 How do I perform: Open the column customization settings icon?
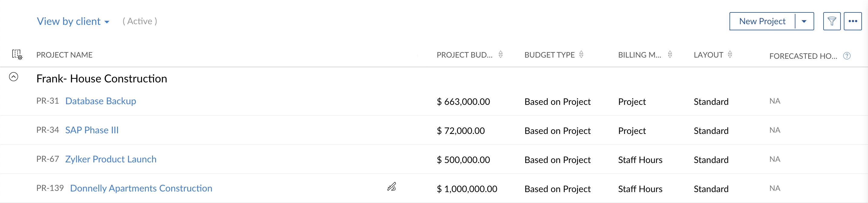tap(17, 54)
